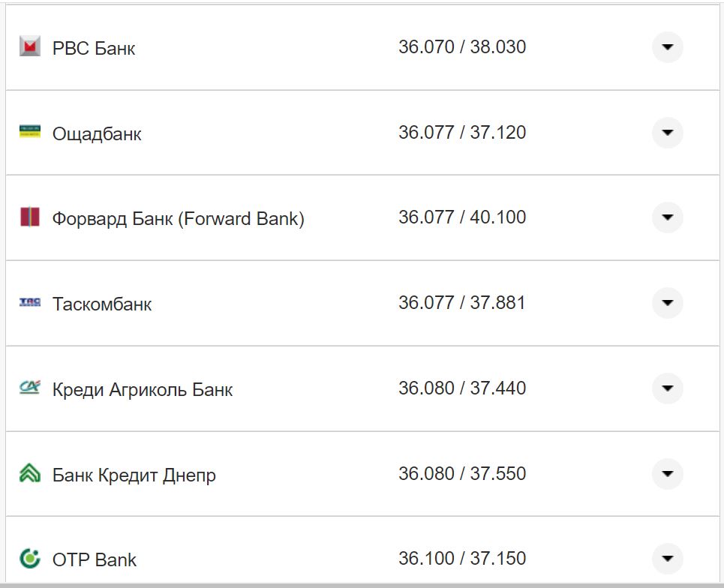Click the Таскомбанк name text

[102, 304]
